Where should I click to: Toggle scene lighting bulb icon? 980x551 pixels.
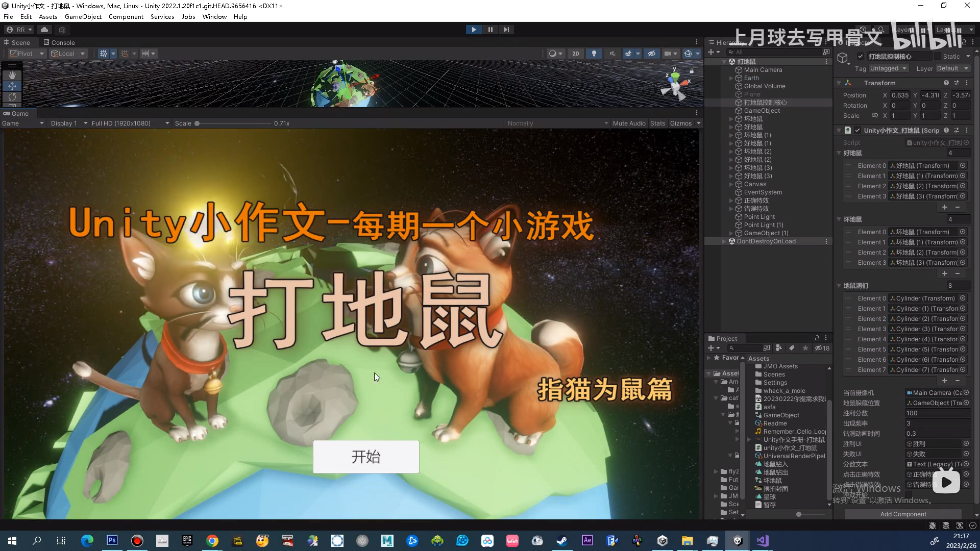(594, 54)
